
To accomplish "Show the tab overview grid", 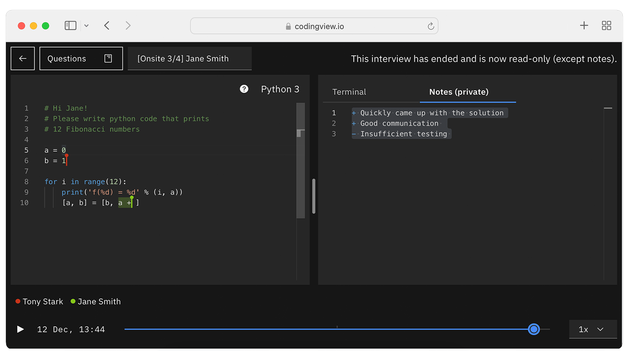I will (606, 25).
